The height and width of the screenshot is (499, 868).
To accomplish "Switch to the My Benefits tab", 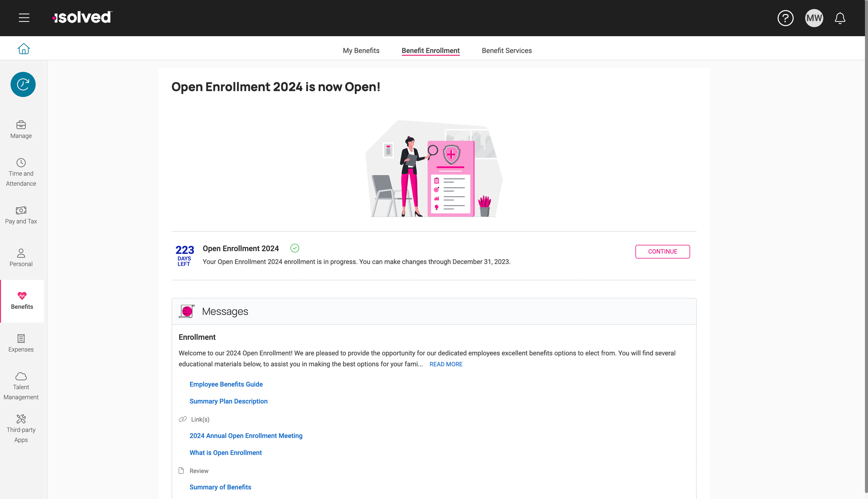I will 361,51.
